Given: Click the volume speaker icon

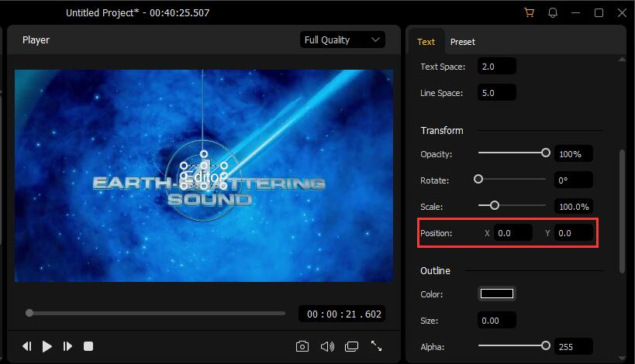Looking at the screenshot, I should tap(327, 346).
